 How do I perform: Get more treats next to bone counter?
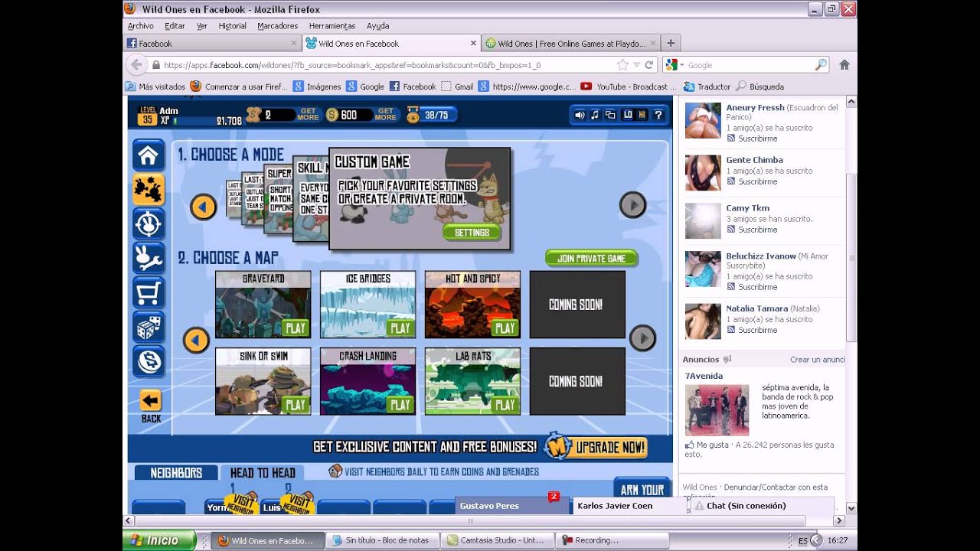point(308,115)
